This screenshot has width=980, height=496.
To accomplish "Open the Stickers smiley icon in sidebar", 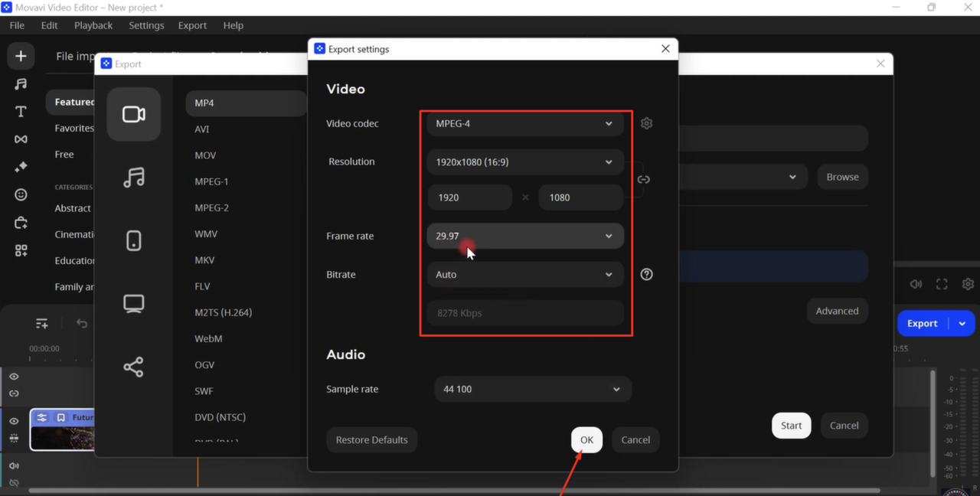I will click(21, 195).
